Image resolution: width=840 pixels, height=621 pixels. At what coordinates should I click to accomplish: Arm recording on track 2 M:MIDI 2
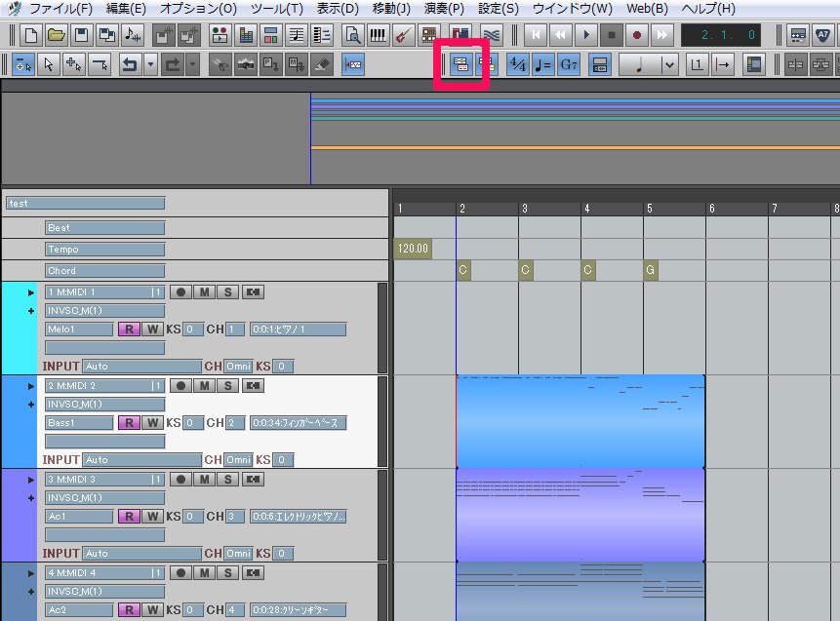point(181,386)
